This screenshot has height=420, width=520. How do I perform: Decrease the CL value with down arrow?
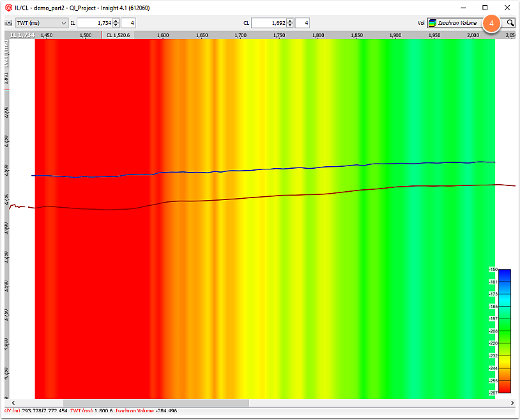tap(290, 25)
